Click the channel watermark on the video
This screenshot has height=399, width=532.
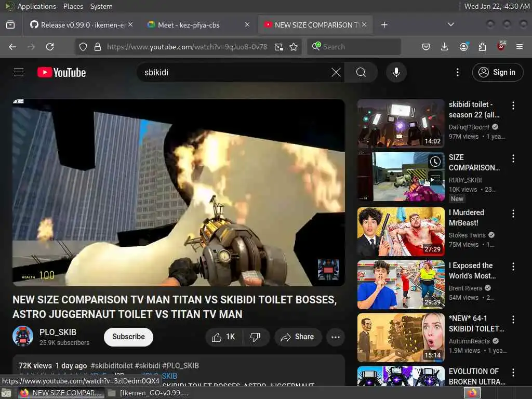(x=328, y=270)
